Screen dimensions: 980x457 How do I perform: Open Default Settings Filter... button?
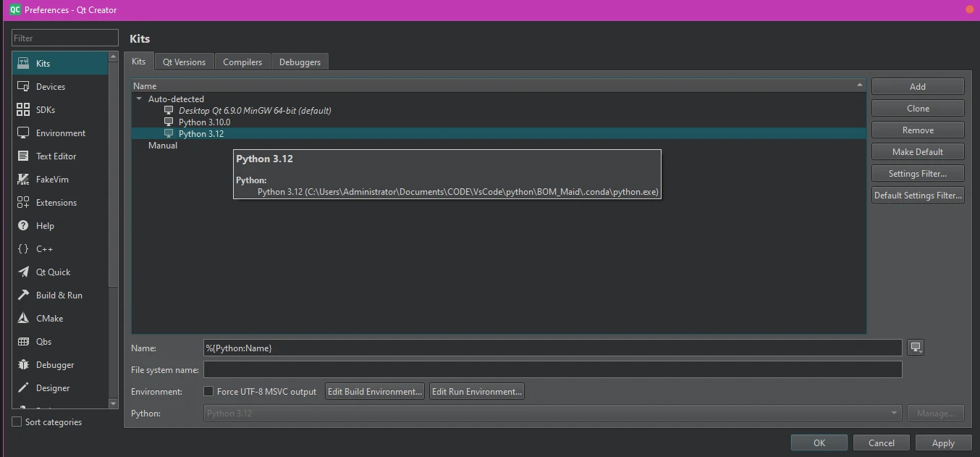pyautogui.click(x=918, y=195)
